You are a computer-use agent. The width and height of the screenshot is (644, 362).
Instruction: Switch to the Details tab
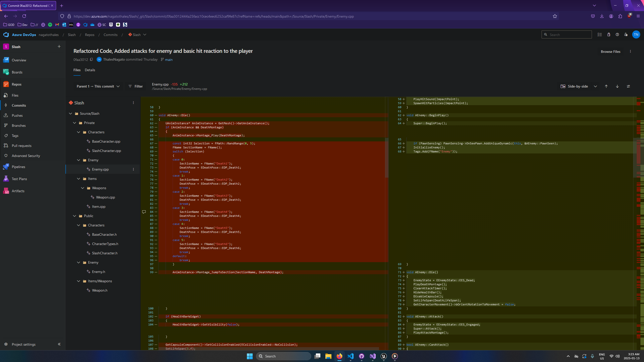tap(90, 70)
